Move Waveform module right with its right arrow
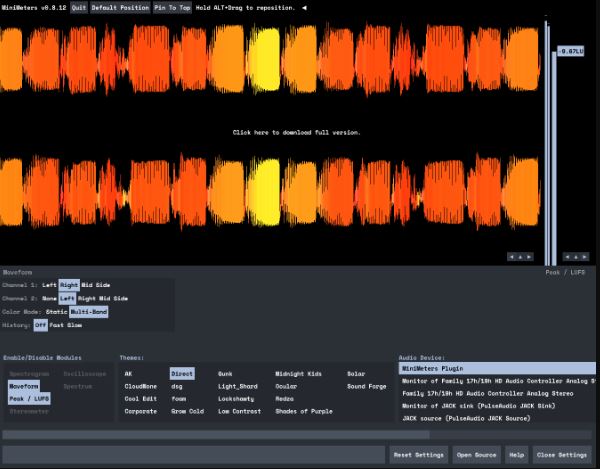600x469 pixels. tap(529, 257)
